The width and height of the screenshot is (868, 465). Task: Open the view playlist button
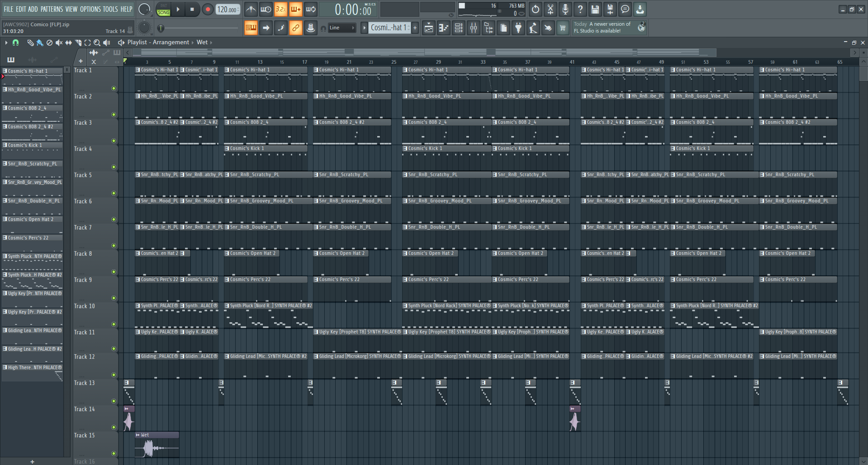(429, 28)
